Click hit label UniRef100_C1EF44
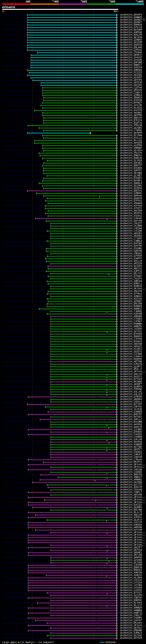This screenshot has width=146, height=644. tap(131, 87)
